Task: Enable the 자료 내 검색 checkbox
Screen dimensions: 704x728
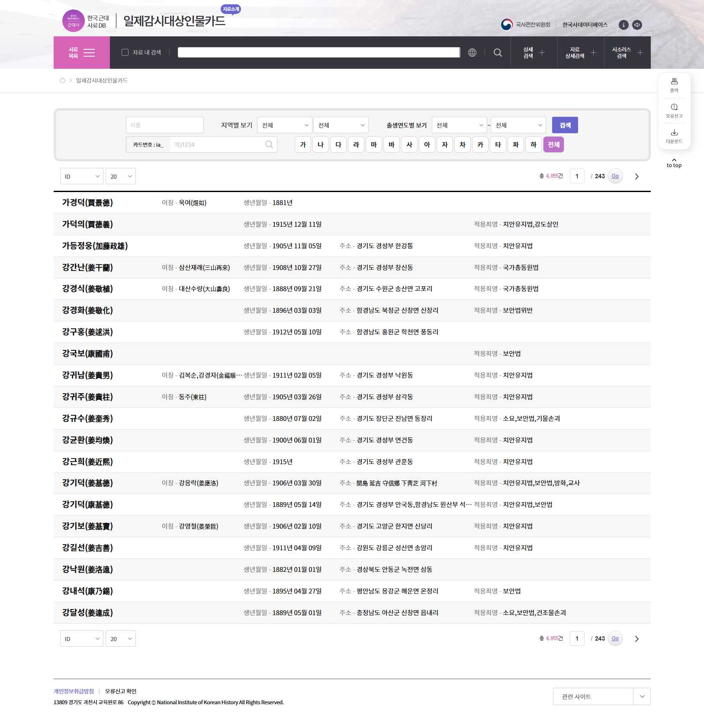Action: pyautogui.click(x=125, y=52)
